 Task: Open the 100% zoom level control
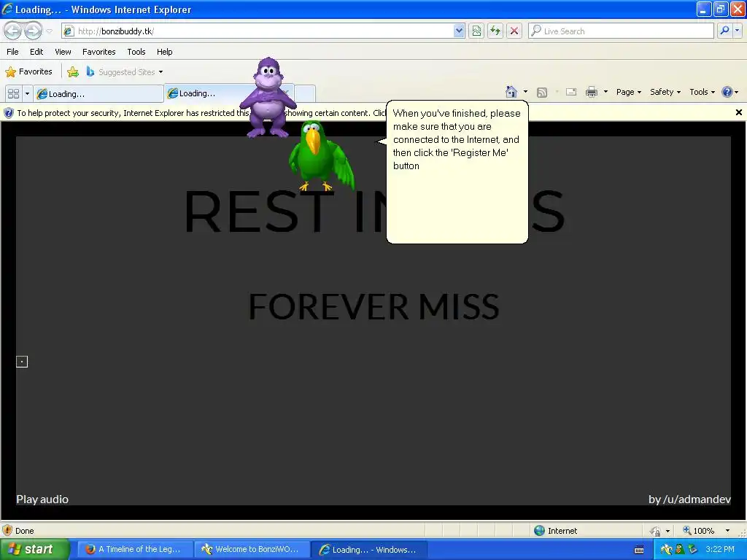coord(698,531)
